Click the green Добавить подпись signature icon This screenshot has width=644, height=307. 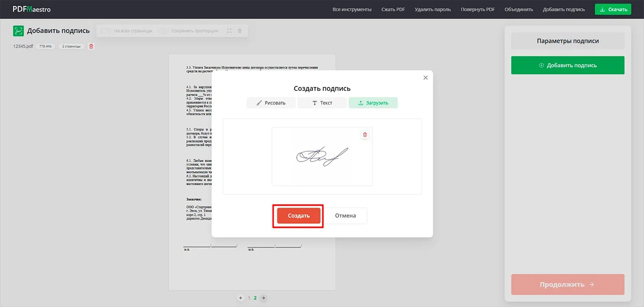pyautogui.click(x=19, y=31)
